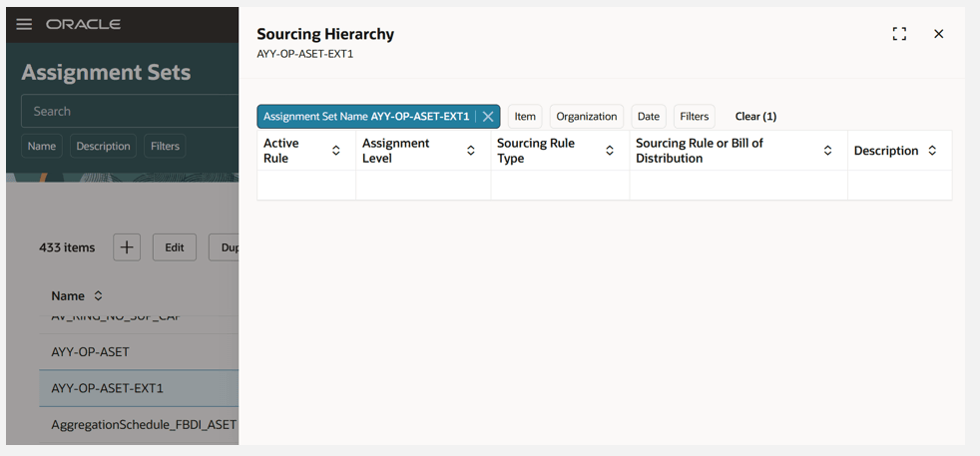Remove the Assignment Set Name filter chip
980x456 pixels.
tap(488, 117)
